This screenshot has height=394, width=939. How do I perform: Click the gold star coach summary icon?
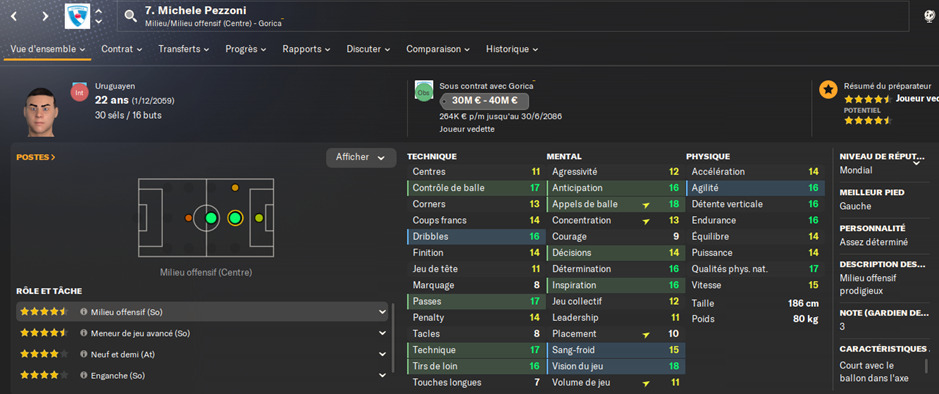pos(828,90)
